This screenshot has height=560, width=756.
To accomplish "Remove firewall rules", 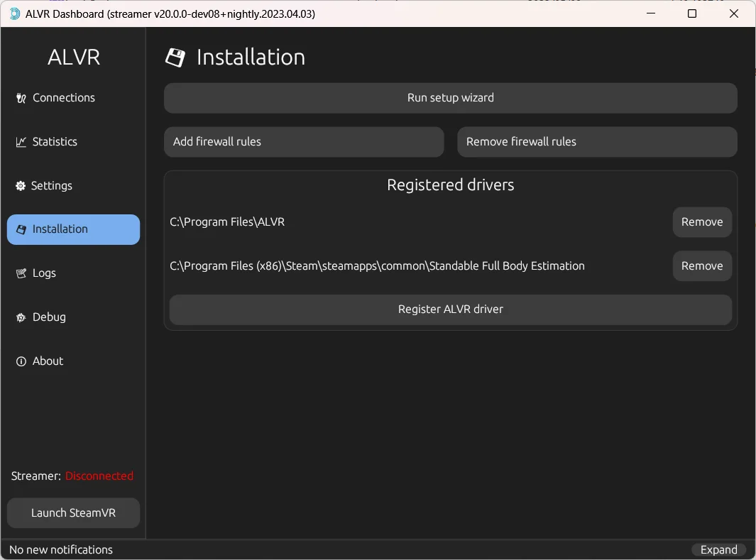I will (x=596, y=142).
